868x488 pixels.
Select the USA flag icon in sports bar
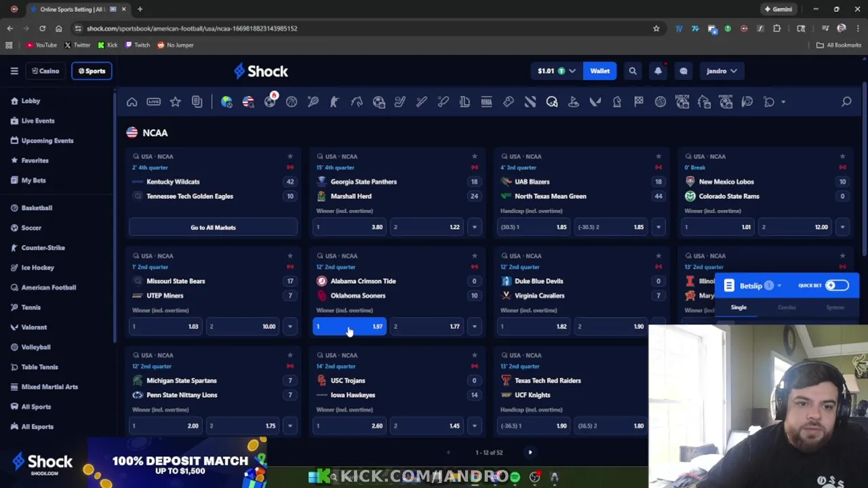248,102
